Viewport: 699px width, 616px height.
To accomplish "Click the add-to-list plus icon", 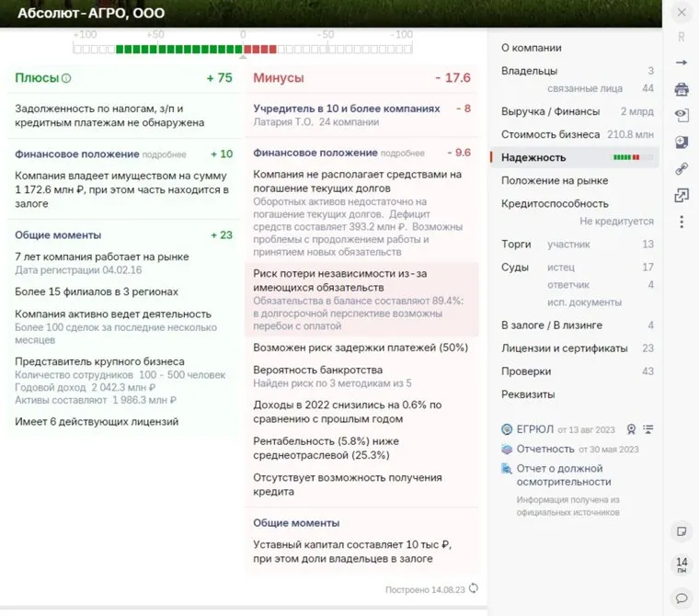I will click(682, 143).
